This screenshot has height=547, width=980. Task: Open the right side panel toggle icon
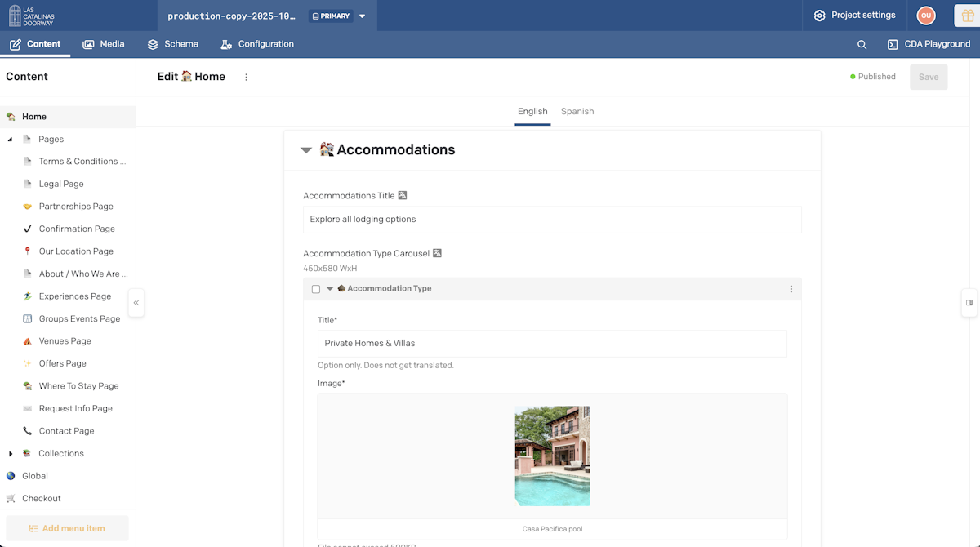pos(969,303)
